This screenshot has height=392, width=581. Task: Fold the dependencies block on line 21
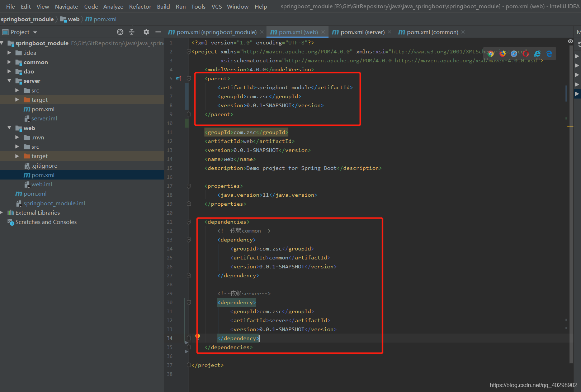pyautogui.click(x=189, y=222)
